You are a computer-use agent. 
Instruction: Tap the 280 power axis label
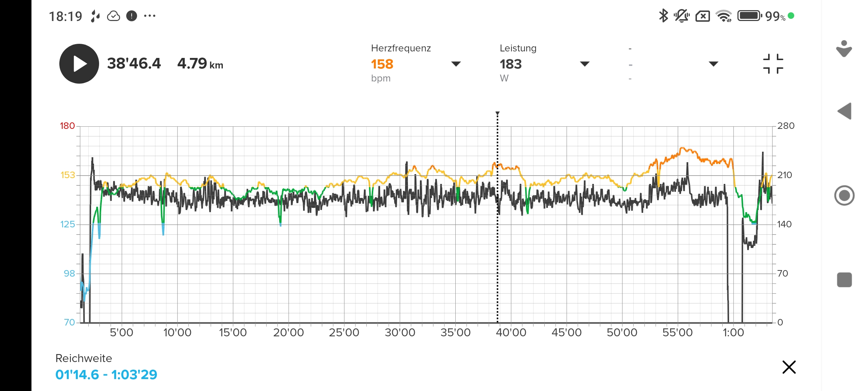click(x=786, y=126)
